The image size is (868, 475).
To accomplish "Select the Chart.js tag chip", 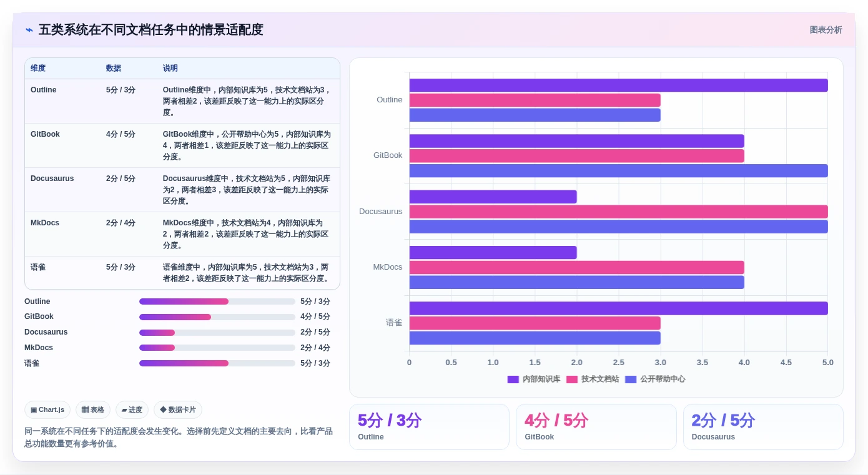I will coord(47,409).
